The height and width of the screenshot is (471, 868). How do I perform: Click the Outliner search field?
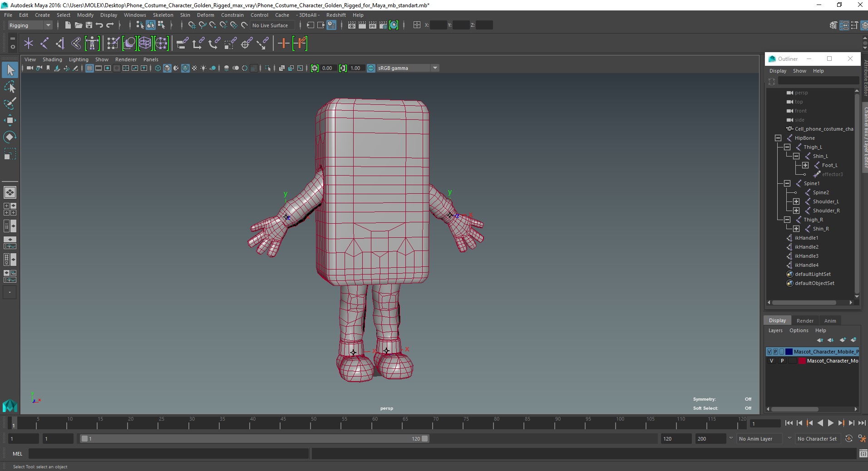click(x=818, y=81)
